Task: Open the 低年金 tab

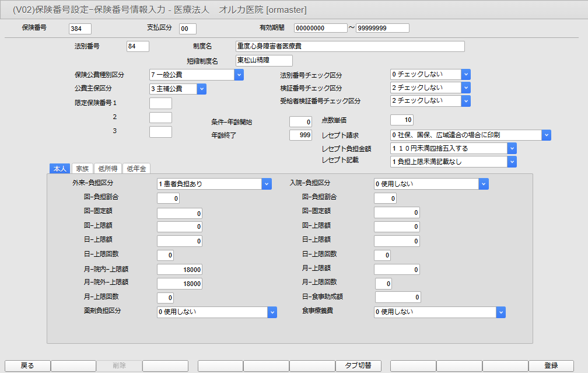Action: (x=136, y=168)
